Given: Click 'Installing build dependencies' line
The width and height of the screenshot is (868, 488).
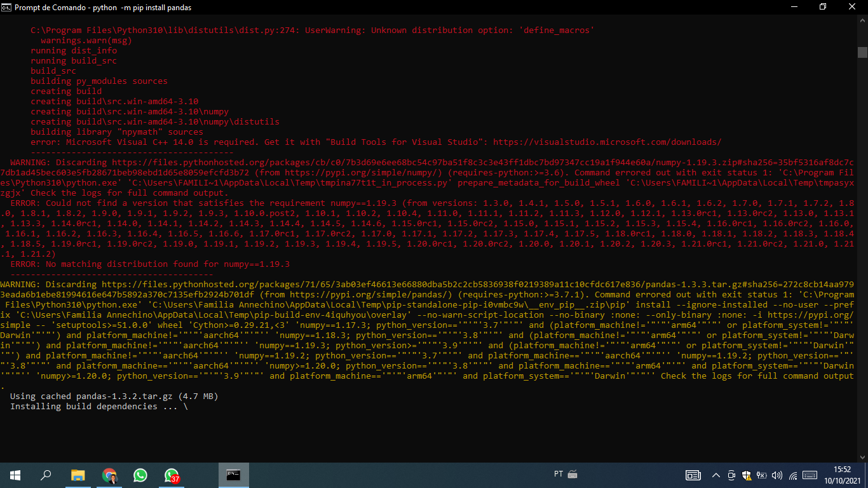Looking at the screenshot, I should (x=99, y=406).
